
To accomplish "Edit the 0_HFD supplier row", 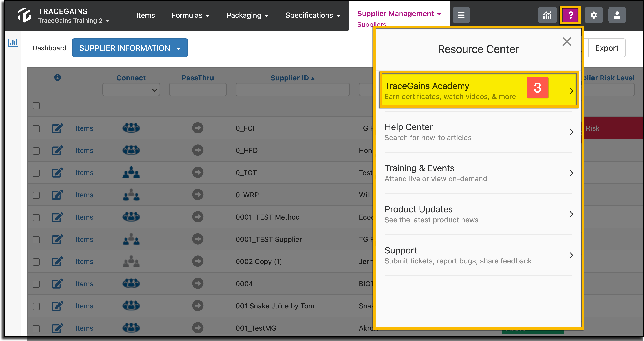I will [x=57, y=150].
